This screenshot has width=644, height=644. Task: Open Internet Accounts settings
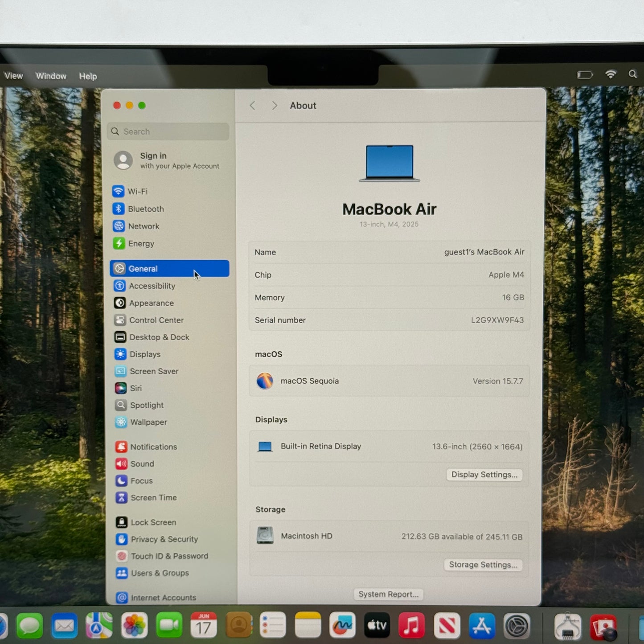(x=156, y=598)
